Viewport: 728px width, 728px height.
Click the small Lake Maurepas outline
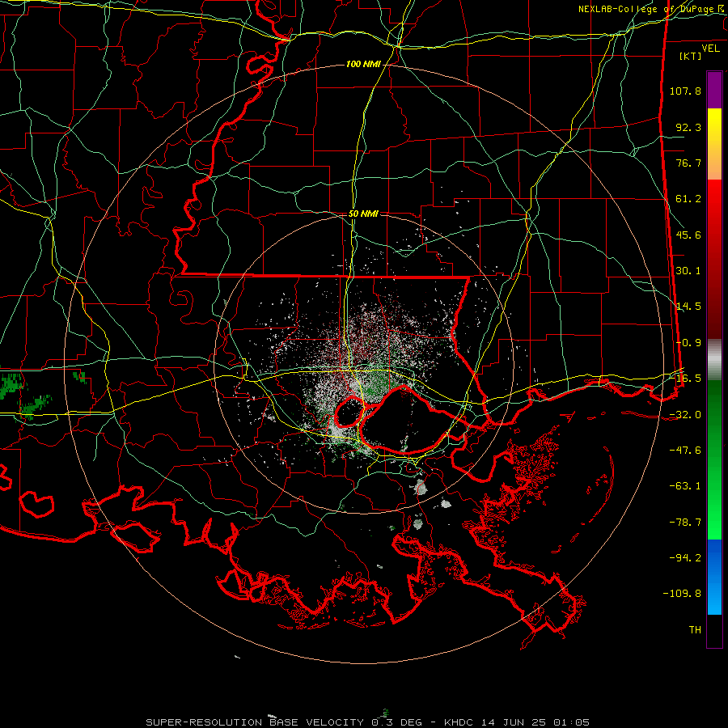pos(349,412)
